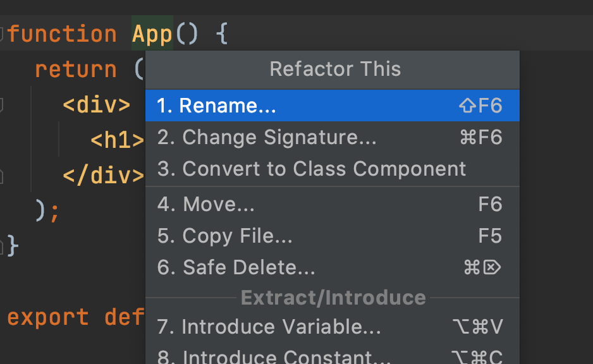The width and height of the screenshot is (593, 364).
Task: Click the "Refactor This" popup header
Action: pos(335,70)
